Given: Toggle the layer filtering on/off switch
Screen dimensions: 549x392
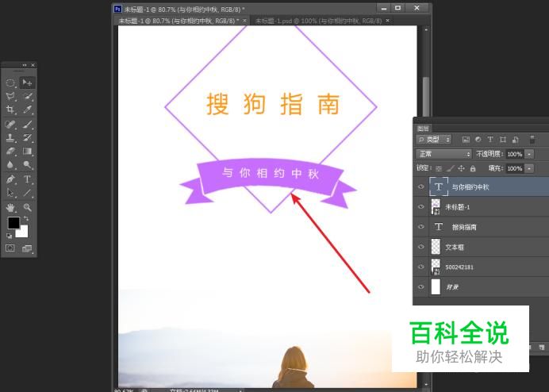Looking at the screenshot, I should point(532,140).
